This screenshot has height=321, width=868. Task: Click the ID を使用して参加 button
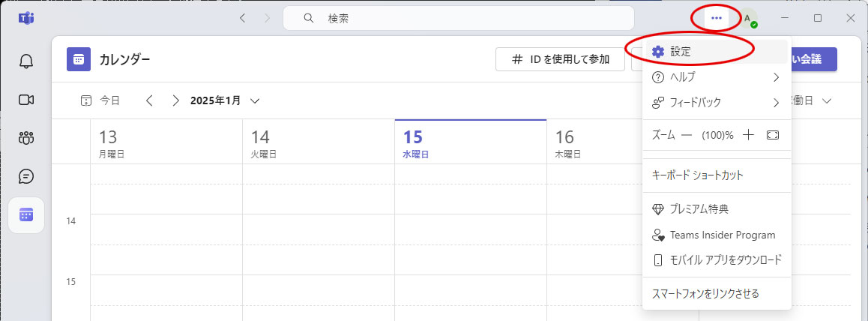point(560,60)
